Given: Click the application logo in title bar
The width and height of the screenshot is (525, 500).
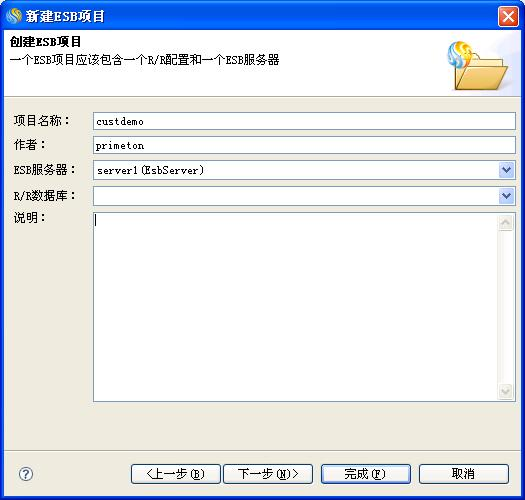Looking at the screenshot, I should [14, 16].
